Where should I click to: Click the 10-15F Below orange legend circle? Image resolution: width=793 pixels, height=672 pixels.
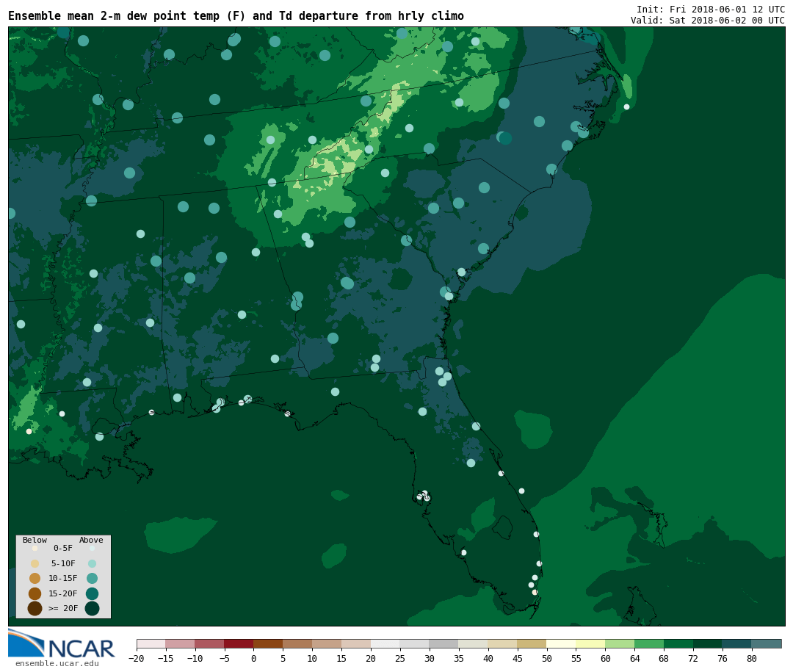tap(35, 578)
